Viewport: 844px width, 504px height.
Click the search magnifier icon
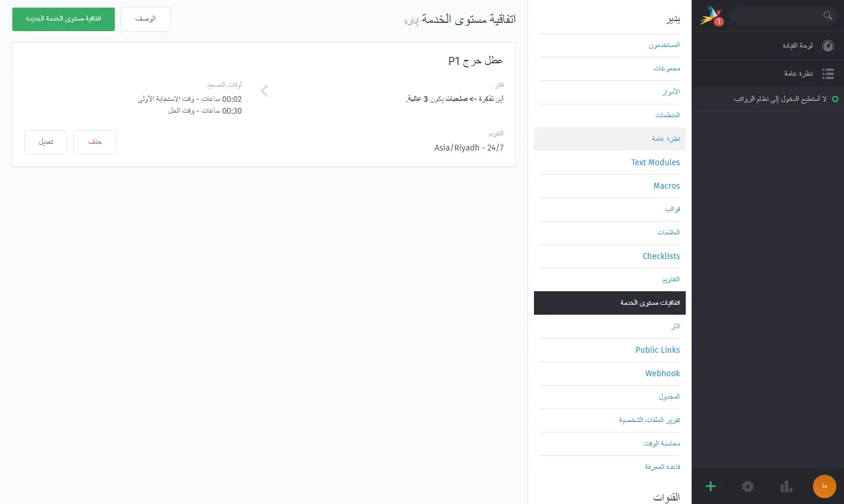[x=828, y=16]
